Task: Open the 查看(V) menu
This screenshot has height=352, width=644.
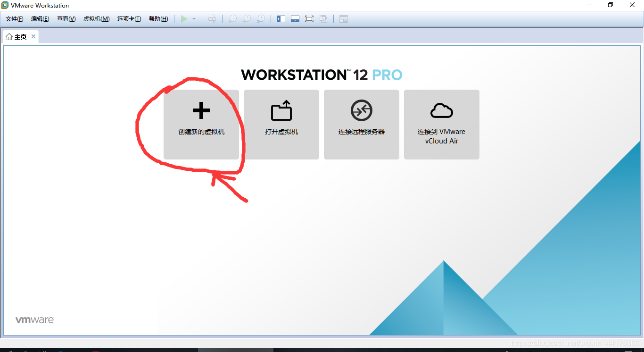Action: tap(66, 19)
